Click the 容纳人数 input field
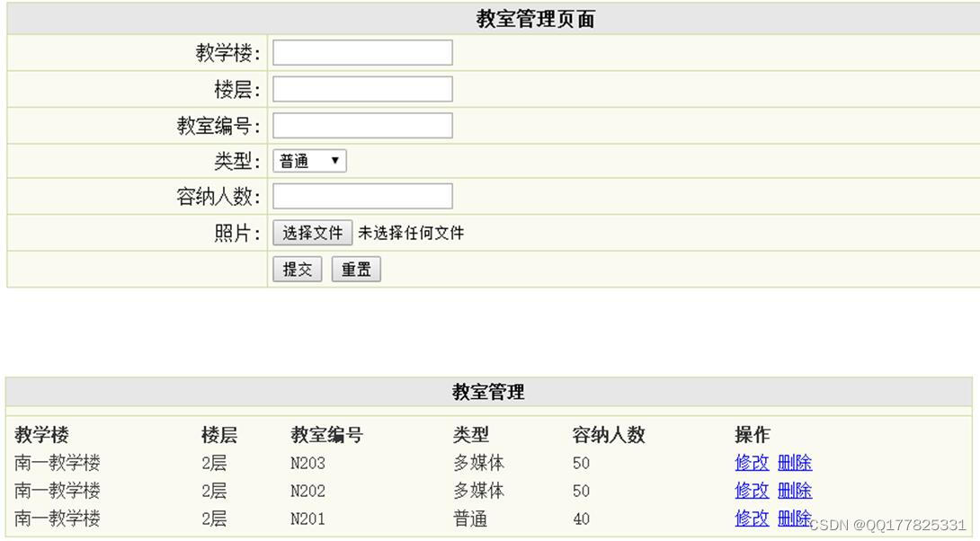This screenshot has width=980, height=541. point(362,196)
